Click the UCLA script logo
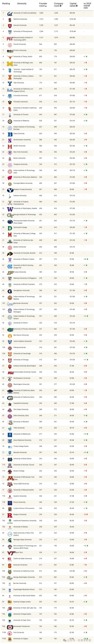 point(10,90)
